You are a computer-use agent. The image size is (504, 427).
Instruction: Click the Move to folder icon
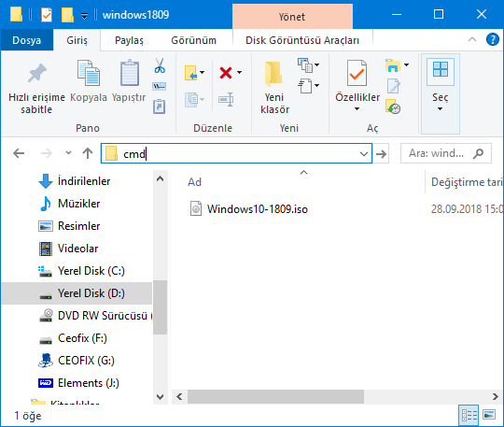click(191, 73)
